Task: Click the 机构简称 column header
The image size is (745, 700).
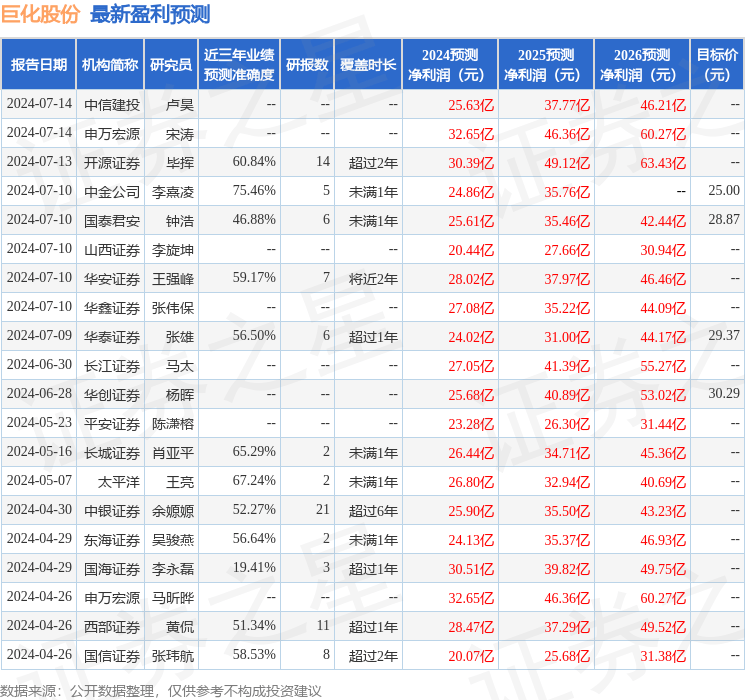Action: (110, 65)
